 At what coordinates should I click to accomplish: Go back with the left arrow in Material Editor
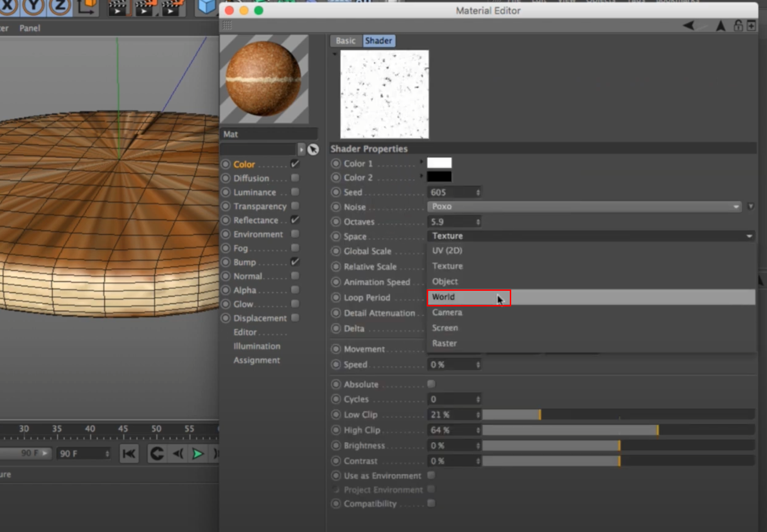(688, 26)
